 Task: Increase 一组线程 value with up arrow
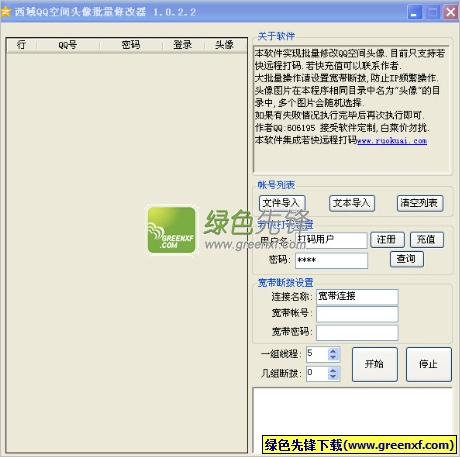(x=333, y=351)
